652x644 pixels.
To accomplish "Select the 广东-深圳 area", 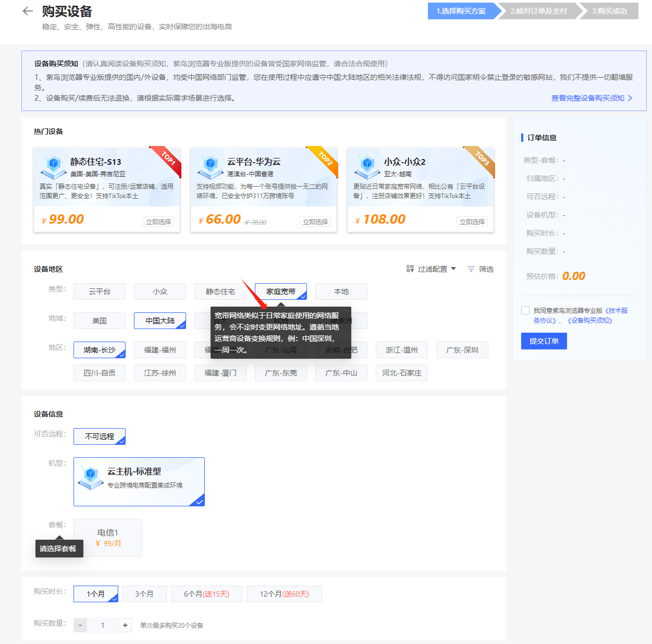I will pos(462,350).
